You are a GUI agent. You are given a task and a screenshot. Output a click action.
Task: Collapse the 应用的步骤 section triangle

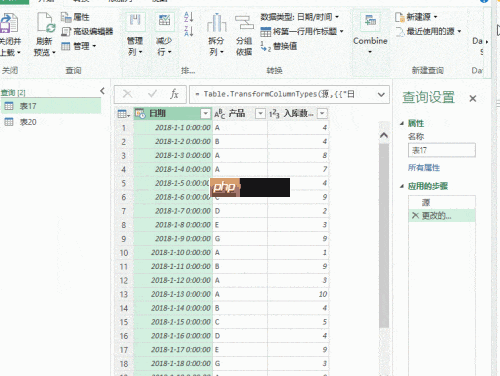[402, 186]
